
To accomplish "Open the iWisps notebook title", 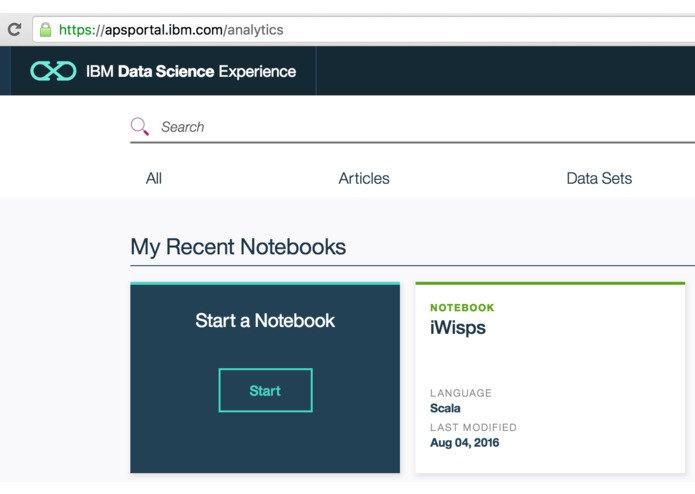I will click(x=457, y=328).
